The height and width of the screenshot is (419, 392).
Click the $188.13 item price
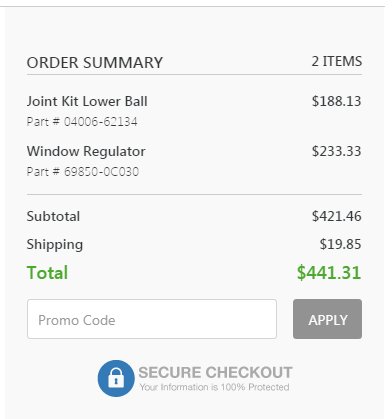[336, 101]
